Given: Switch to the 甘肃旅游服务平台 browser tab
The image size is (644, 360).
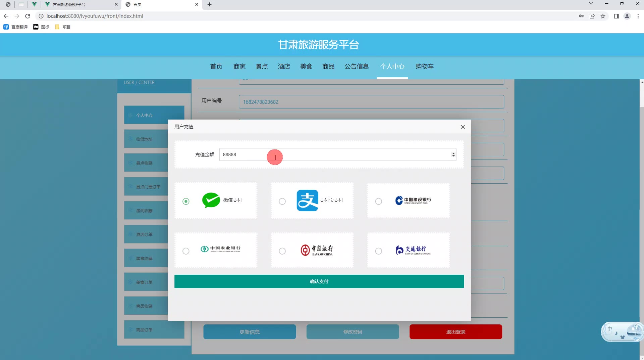Looking at the screenshot, I should pos(80,4).
